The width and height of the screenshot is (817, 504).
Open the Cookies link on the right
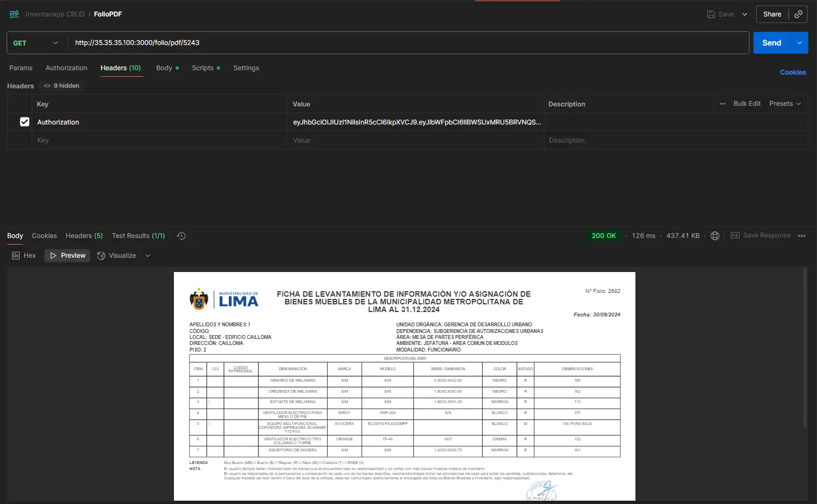(792, 72)
